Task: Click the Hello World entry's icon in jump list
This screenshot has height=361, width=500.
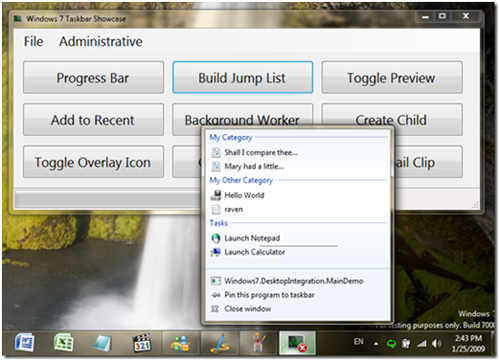Action: coord(216,195)
